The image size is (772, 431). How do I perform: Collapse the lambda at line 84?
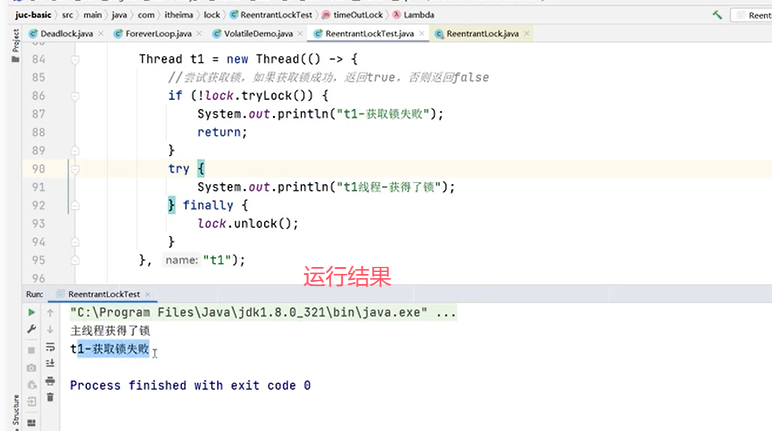[75, 60]
